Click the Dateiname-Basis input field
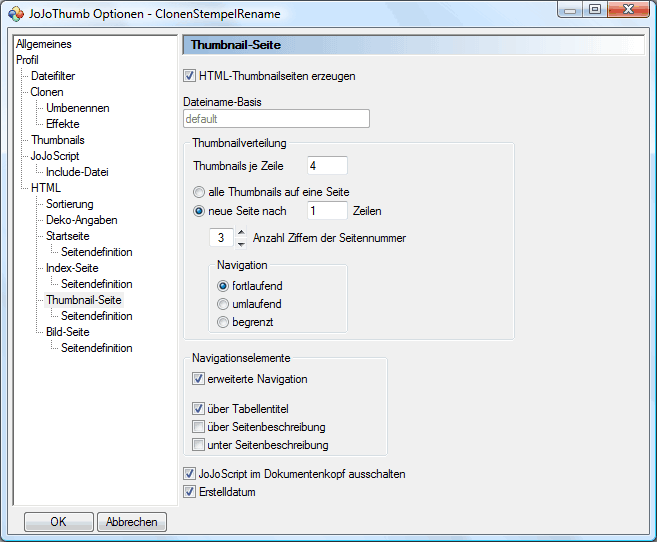Viewport: 657px width, 542px height. 277,119
